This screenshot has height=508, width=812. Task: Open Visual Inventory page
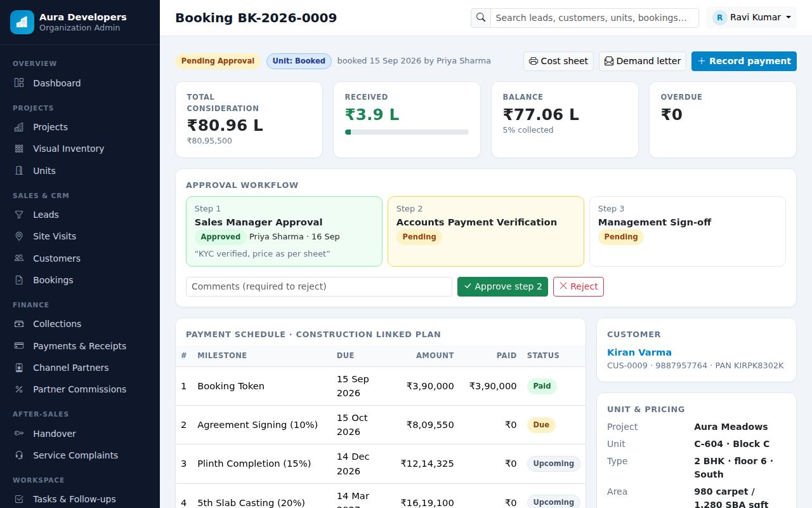(80, 149)
